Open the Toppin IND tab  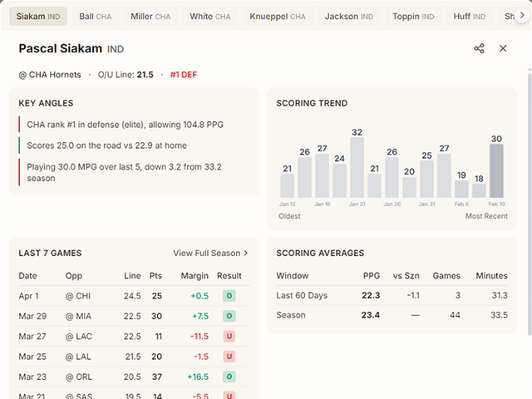pyautogui.click(x=413, y=17)
